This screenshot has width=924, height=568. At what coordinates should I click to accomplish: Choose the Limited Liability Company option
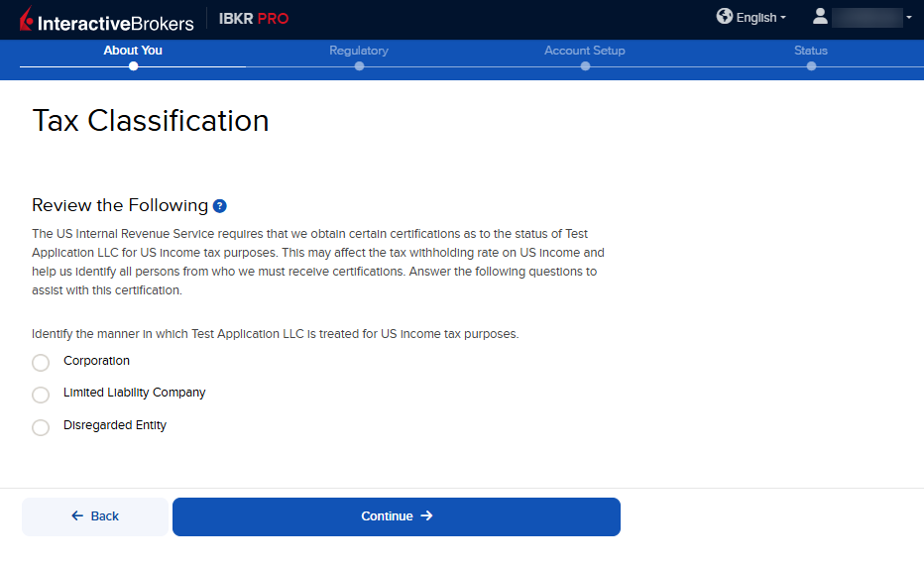pos(41,395)
